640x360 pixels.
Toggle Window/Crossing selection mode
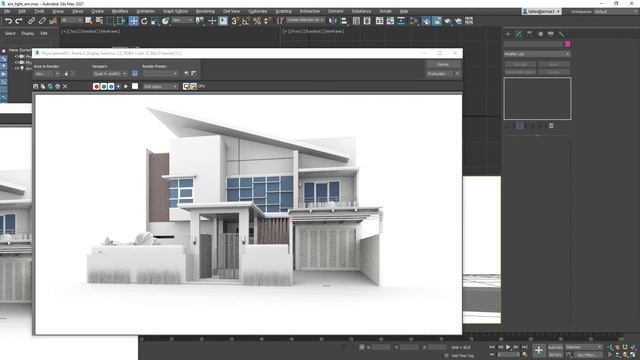point(121,21)
